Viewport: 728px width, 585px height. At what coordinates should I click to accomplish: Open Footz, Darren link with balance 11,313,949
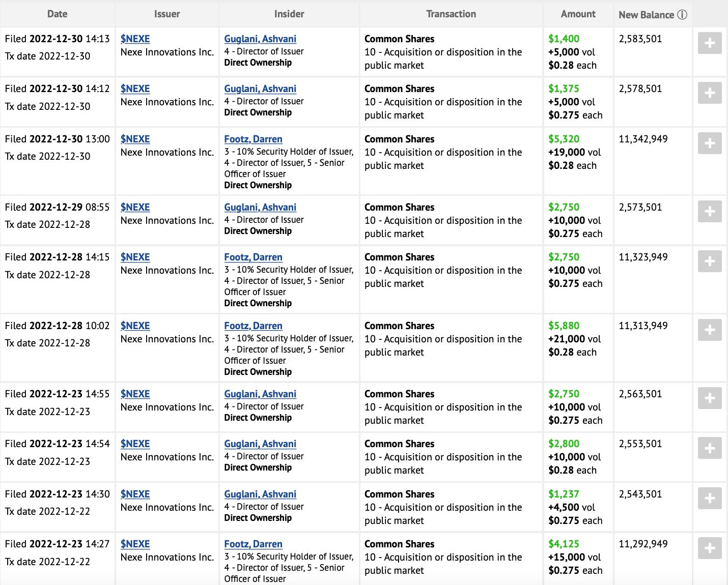[x=253, y=326]
